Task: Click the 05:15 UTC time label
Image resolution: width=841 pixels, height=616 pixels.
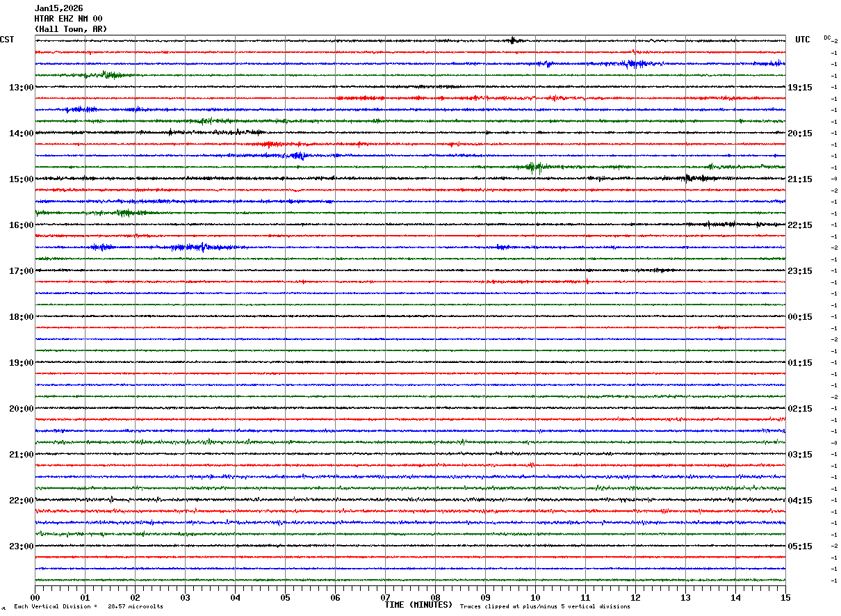Action: pos(799,546)
